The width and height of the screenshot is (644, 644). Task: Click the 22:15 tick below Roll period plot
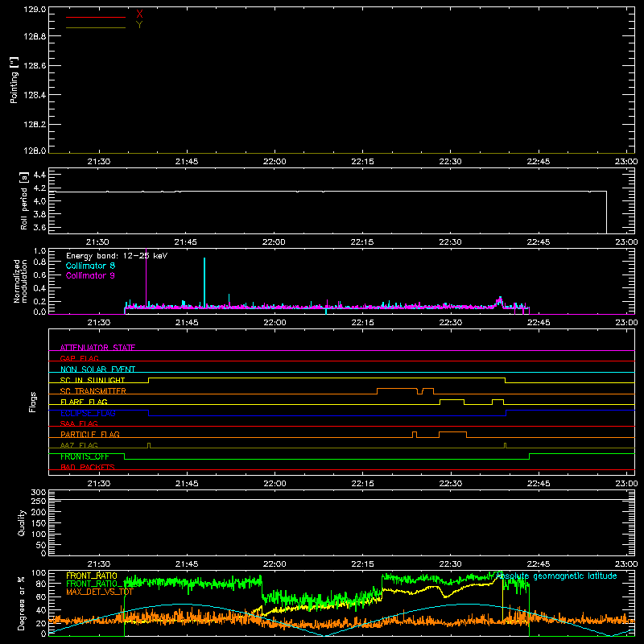pos(362,242)
